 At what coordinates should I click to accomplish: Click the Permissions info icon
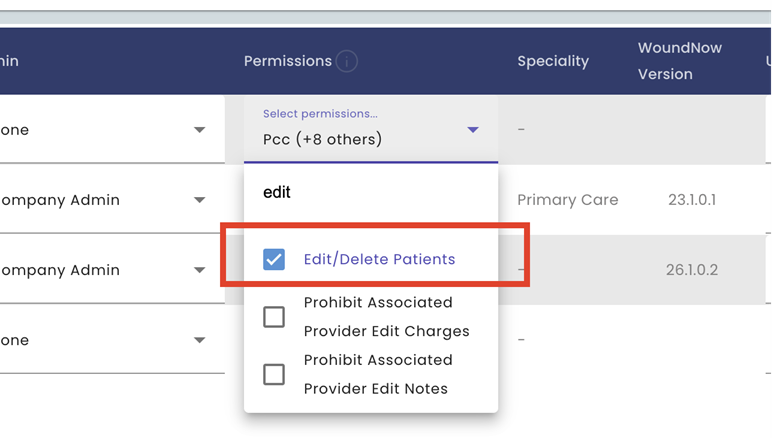pyautogui.click(x=346, y=61)
